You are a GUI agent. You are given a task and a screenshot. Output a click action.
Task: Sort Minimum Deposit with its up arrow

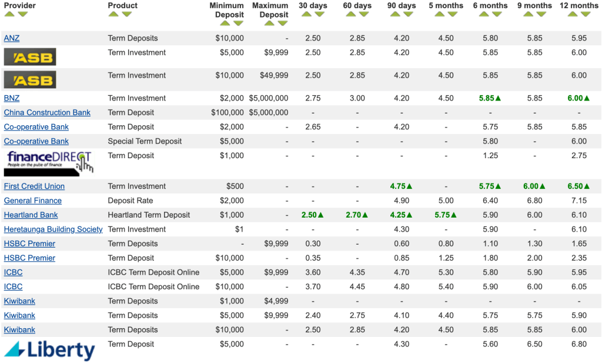[x=225, y=24]
